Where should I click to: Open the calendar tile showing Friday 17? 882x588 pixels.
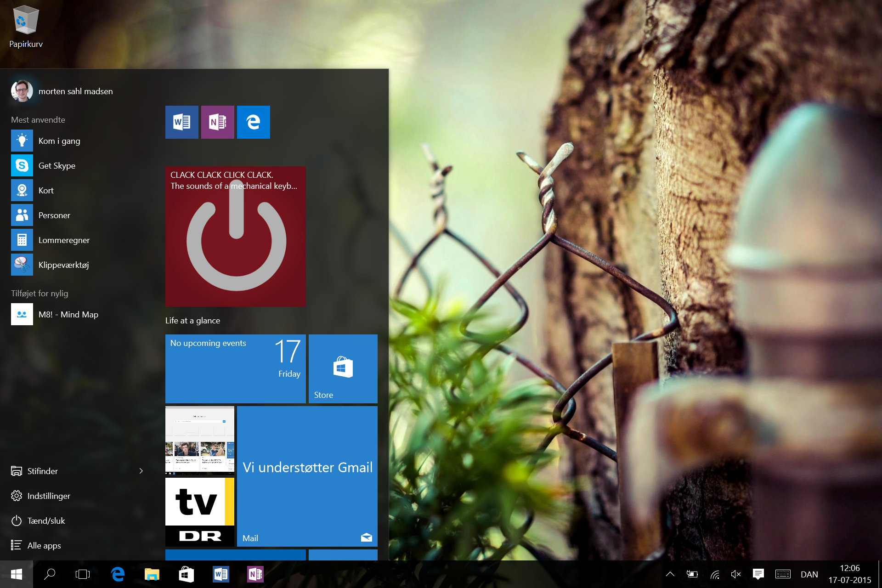[x=235, y=369]
